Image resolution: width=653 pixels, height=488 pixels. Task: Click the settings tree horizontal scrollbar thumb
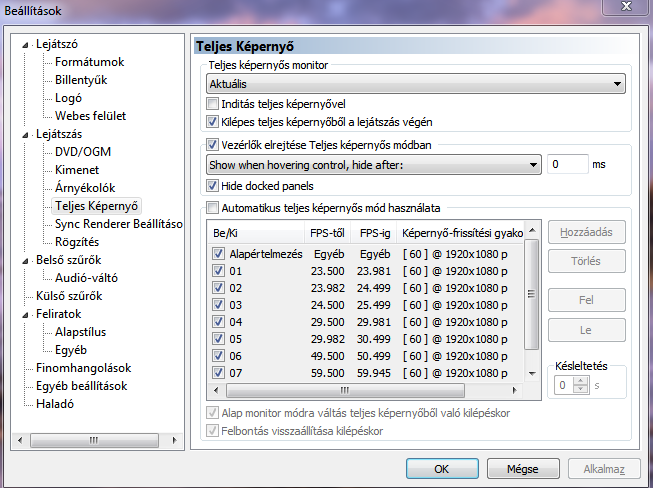click(94, 440)
